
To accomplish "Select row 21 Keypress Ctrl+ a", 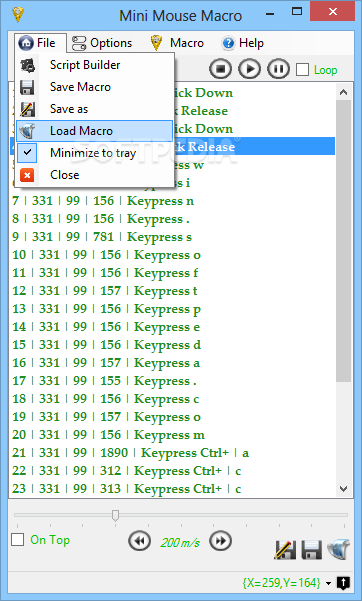I will coord(172,453).
